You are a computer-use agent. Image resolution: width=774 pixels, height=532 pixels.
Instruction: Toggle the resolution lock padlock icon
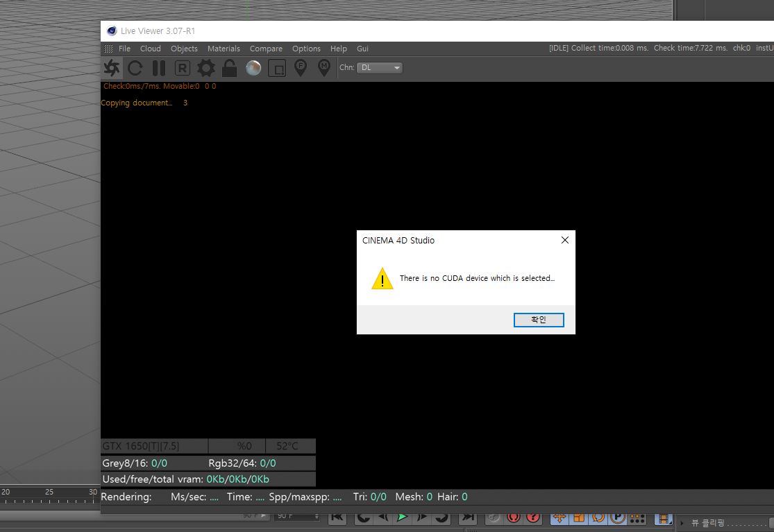tap(229, 68)
